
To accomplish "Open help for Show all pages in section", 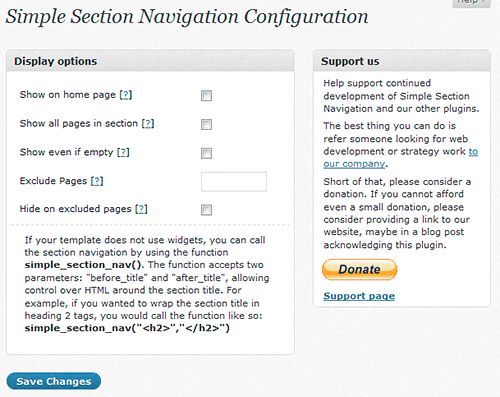I will click(x=148, y=124).
